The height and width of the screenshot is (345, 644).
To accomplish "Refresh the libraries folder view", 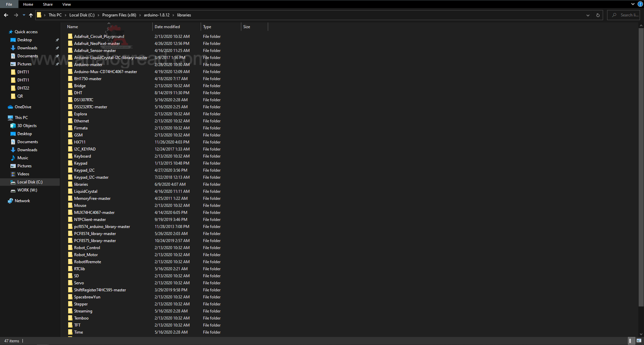I will pos(598,15).
